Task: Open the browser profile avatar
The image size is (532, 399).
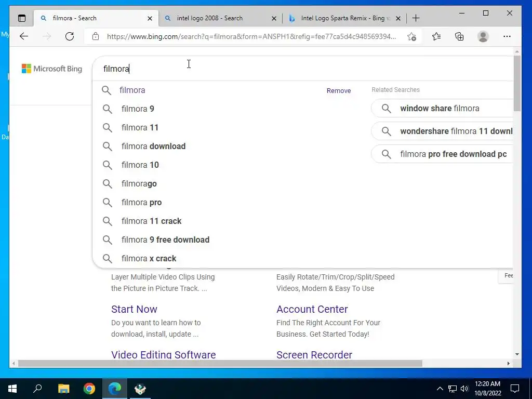Action: [483, 36]
